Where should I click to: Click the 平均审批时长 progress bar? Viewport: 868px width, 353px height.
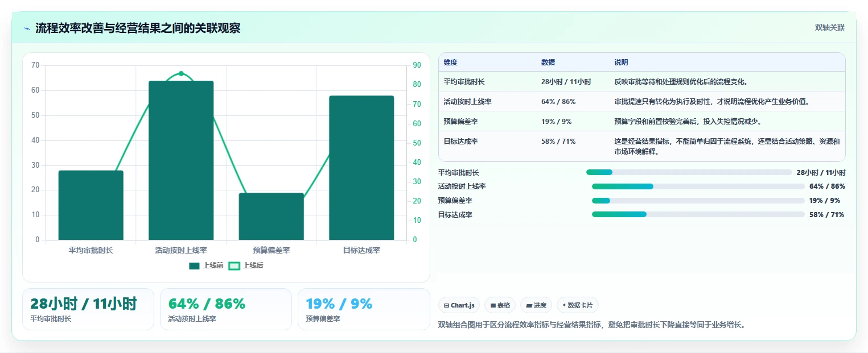[x=689, y=172]
